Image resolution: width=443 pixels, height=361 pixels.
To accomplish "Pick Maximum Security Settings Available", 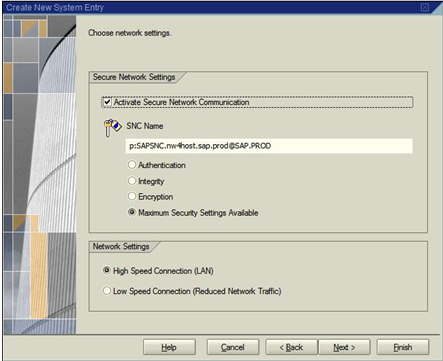I will [x=132, y=212].
